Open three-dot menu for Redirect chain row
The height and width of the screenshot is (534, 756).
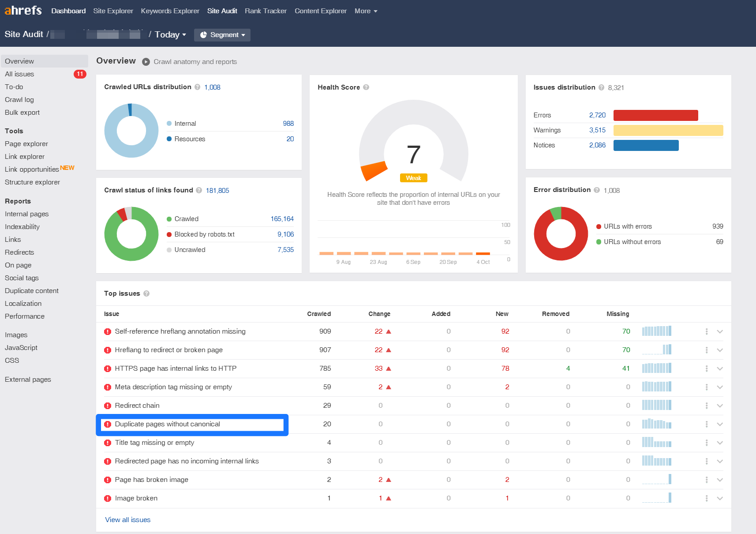pos(707,406)
